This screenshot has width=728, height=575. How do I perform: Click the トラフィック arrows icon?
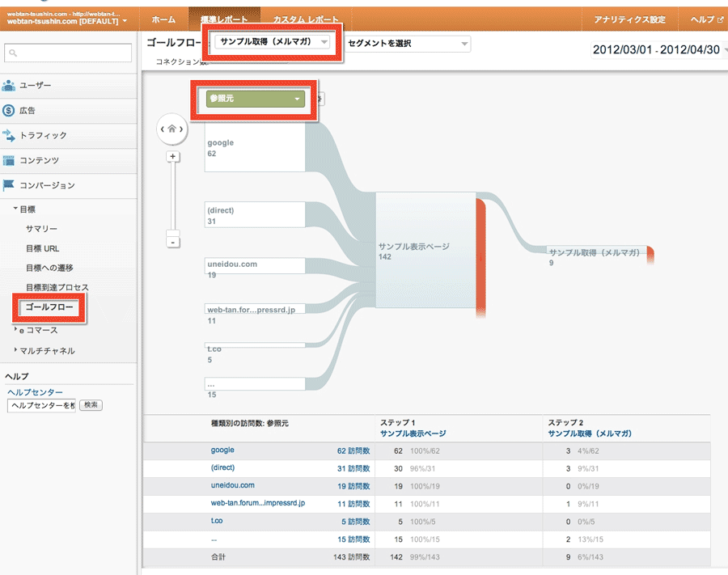(10, 135)
